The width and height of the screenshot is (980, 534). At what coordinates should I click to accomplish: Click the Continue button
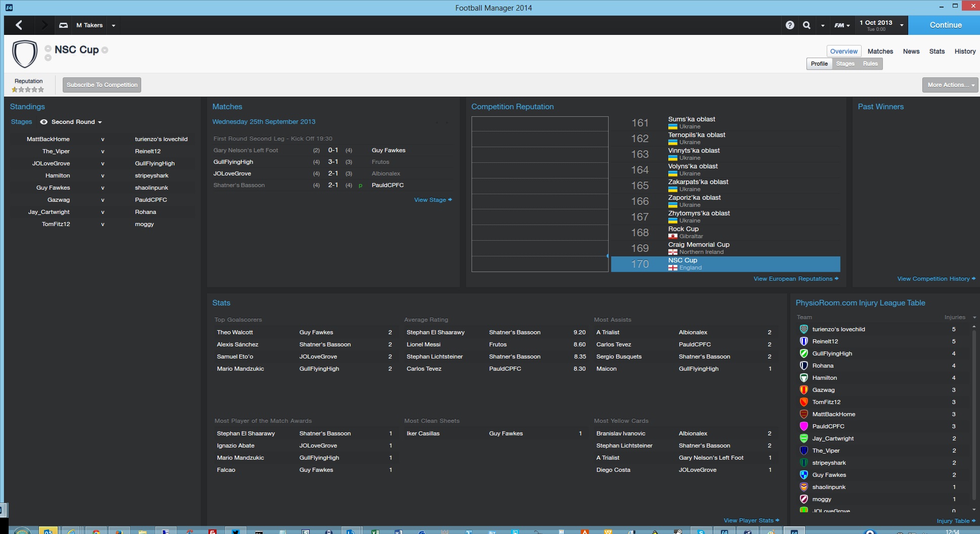coord(944,25)
